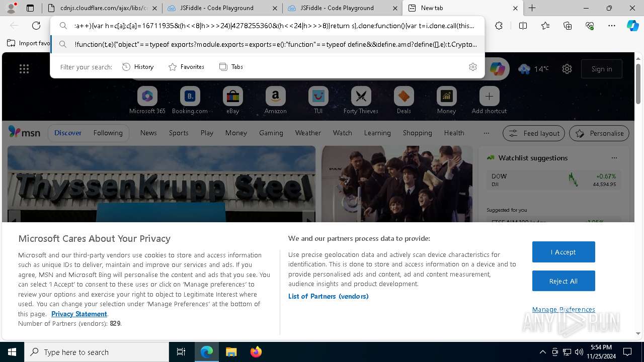Open the Amazon shortcut tile
644x362 pixels.
click(275, 101)
